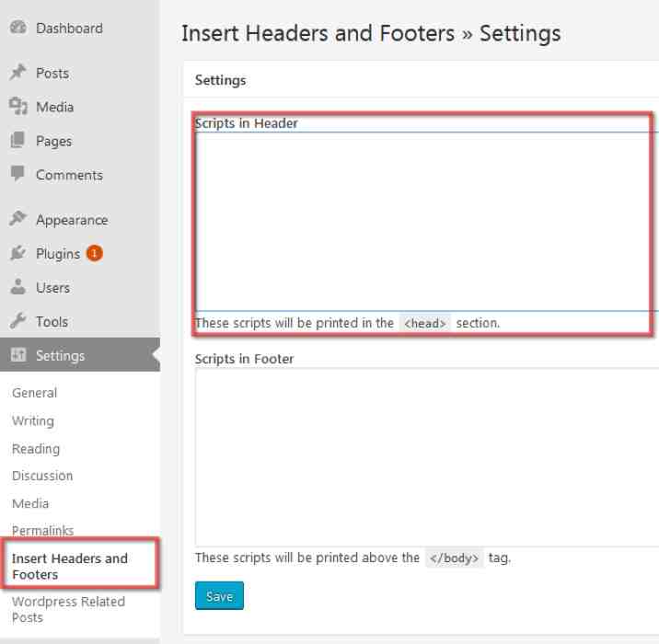659x644 pixels.
Task: Click the orange Plugins update badge
Action: click(95, 253)
